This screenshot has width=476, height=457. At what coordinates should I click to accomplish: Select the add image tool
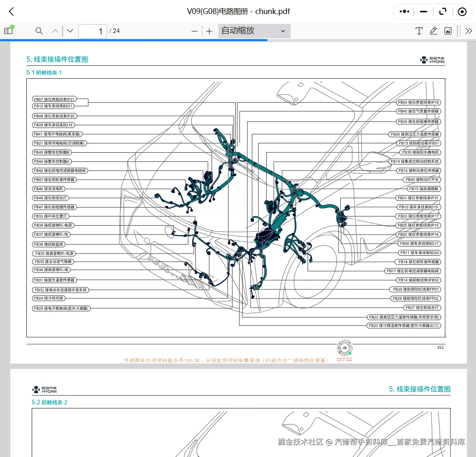[x=448, y=31]
